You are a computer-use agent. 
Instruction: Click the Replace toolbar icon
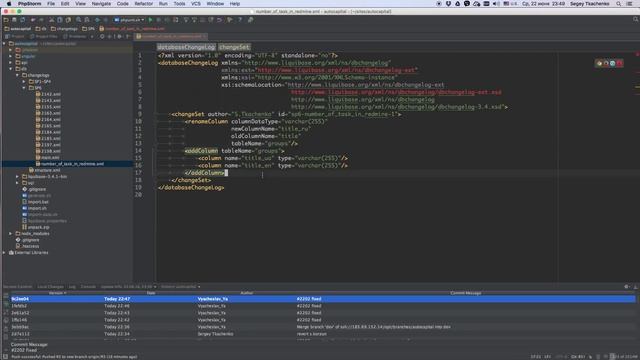click(87, 20)
